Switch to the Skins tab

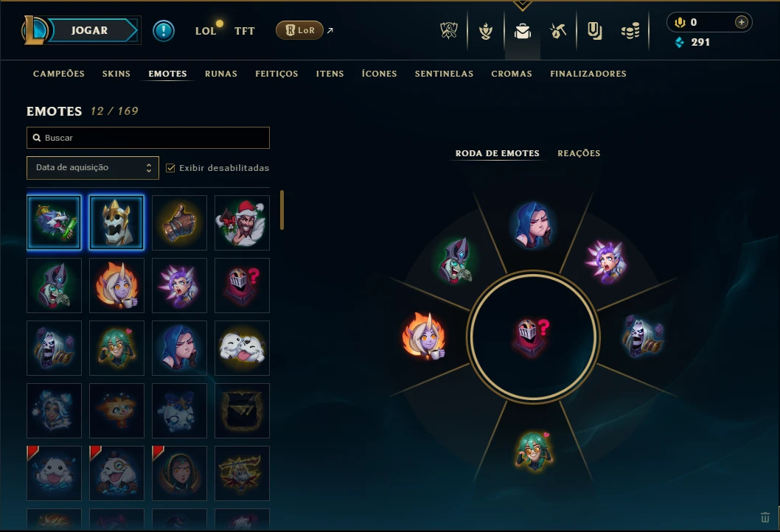click(116, 74)
